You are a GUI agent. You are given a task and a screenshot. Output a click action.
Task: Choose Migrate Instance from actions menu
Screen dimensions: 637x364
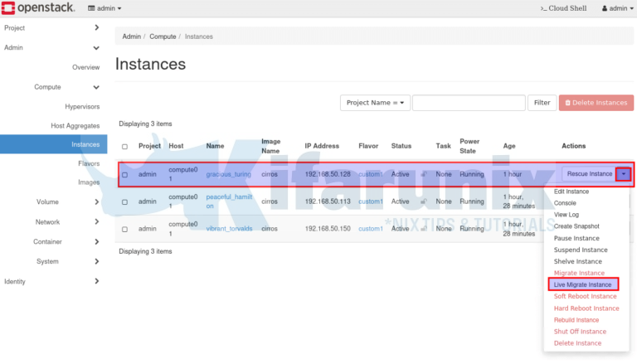579,273
